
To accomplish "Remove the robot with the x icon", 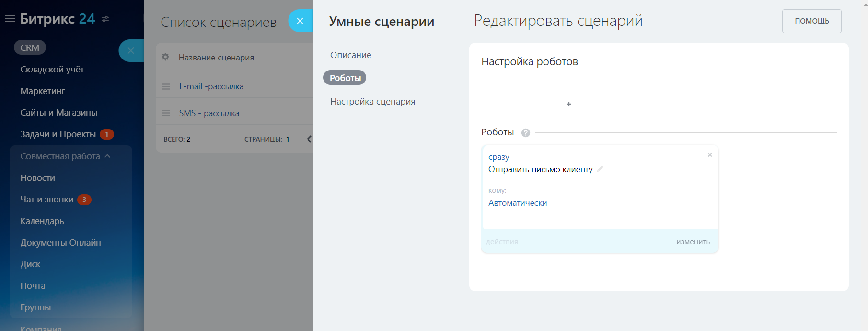I will (710, 155).
